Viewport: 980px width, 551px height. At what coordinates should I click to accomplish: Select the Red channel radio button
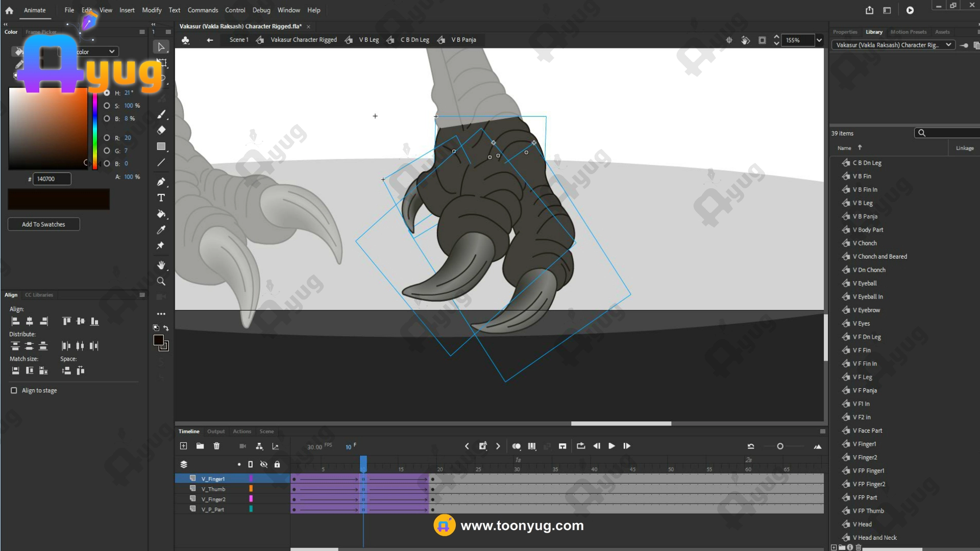pyautogui.click(x=107, y=138)
